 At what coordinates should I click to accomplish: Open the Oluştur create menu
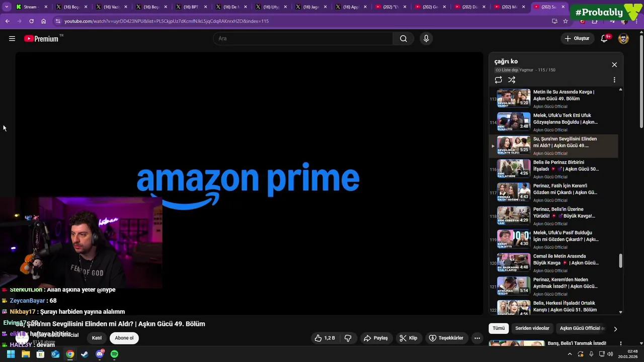tap(577, 39)
